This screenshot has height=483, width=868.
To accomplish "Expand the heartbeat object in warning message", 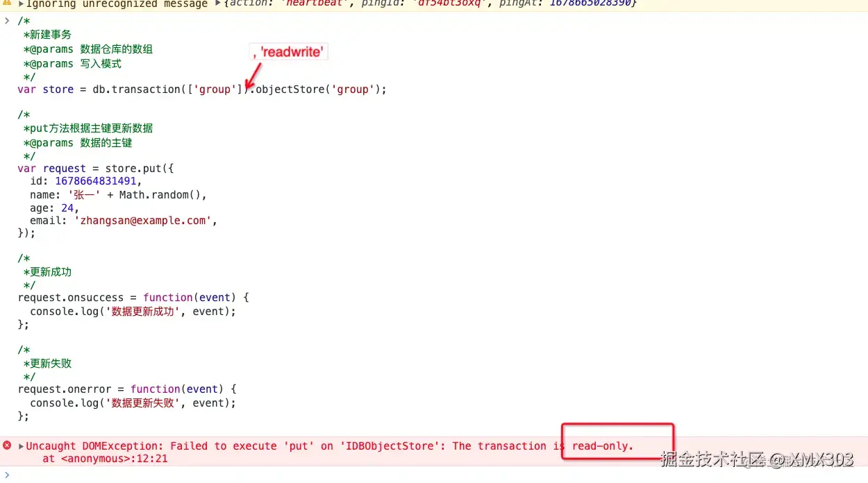I will click(x=218, y=3).
